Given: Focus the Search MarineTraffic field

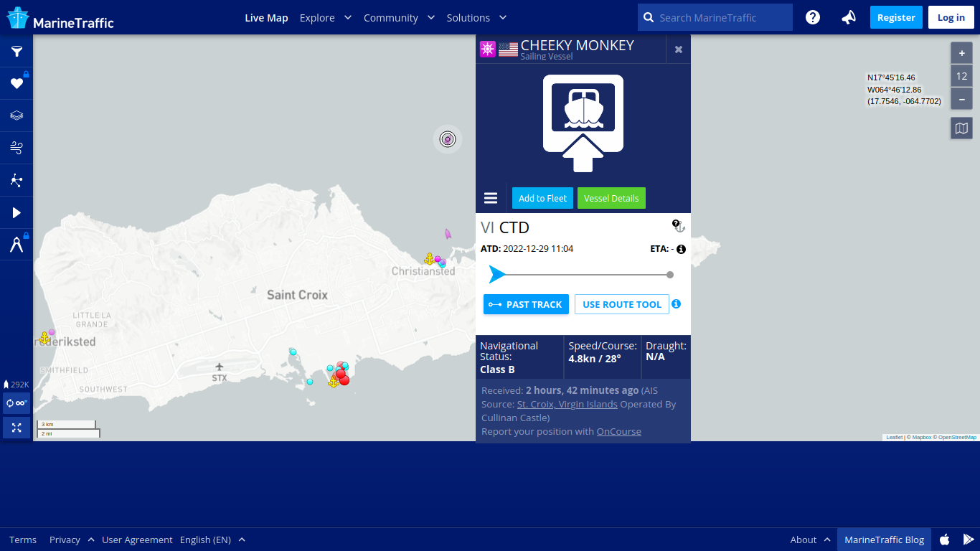Looking at the screenshot, I should 715,17.
